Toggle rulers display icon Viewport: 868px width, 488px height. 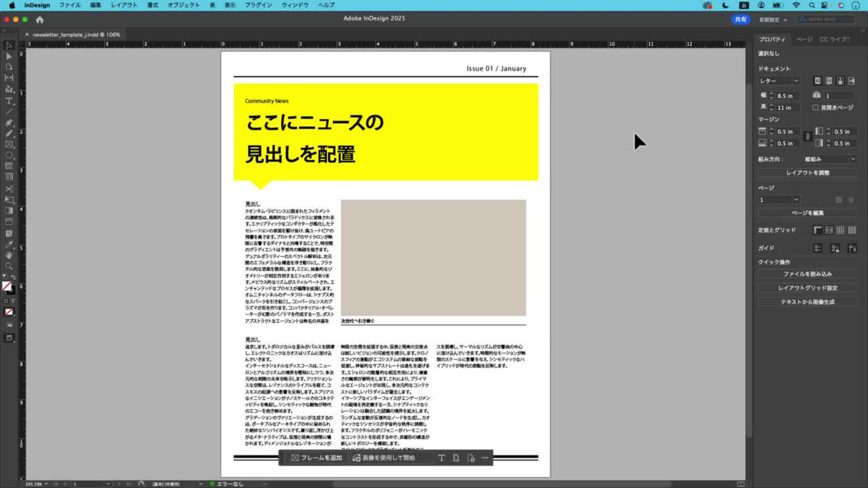817,230
